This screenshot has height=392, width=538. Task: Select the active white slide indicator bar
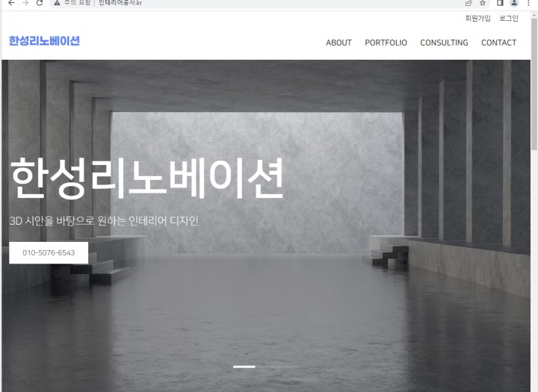point(244,367)
